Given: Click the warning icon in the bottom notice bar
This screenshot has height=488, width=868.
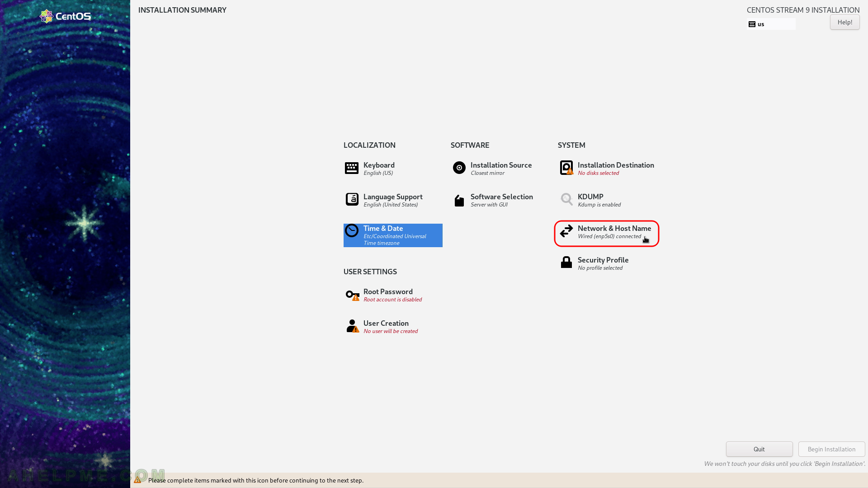Looking at the screenshot, I should click(137, 480).
